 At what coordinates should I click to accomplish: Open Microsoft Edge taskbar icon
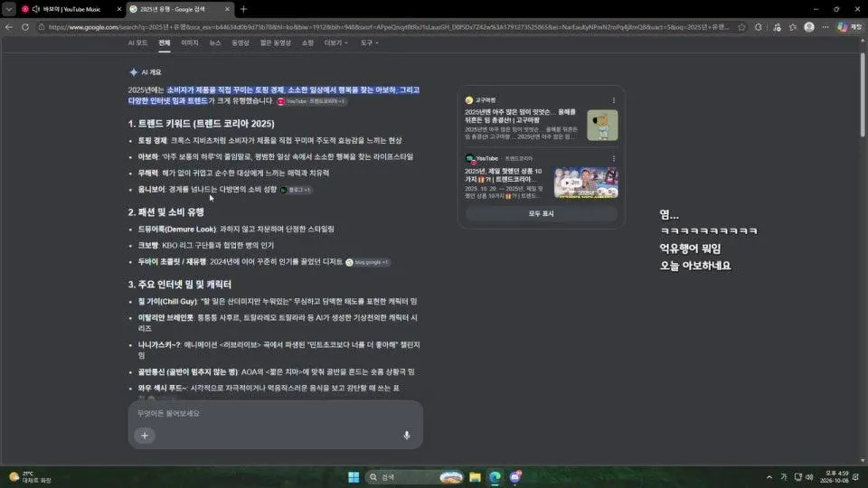tap(495, 477)
